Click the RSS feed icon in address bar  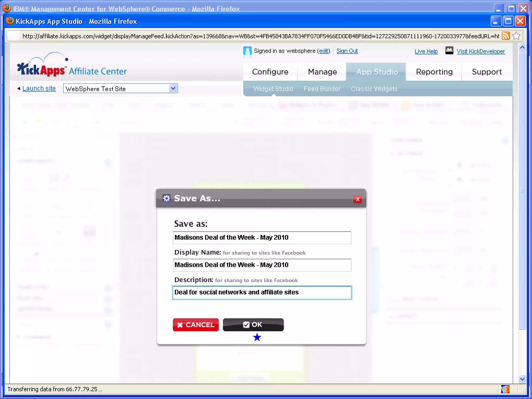[x=506, y=36]
